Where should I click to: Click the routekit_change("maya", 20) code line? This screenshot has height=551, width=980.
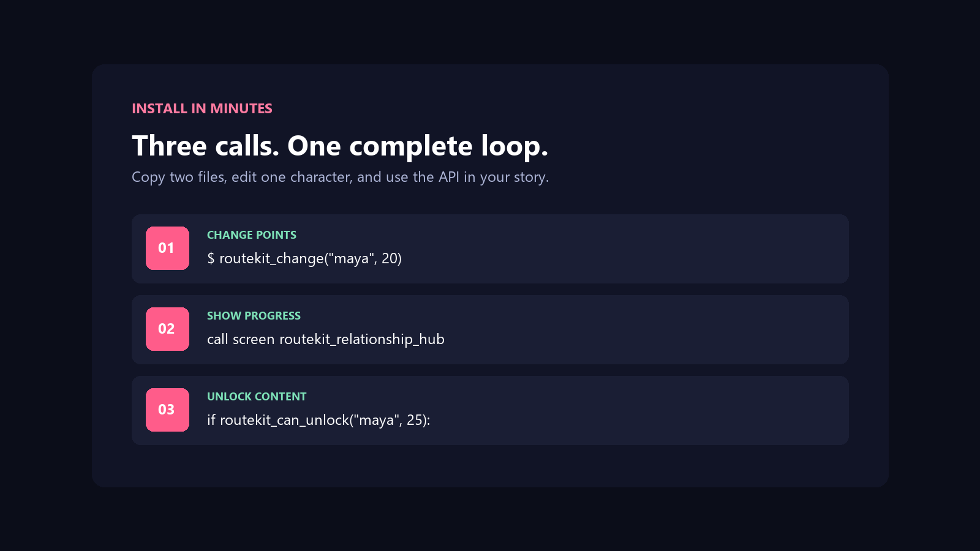pyautogui.click(x=304, y=258)
